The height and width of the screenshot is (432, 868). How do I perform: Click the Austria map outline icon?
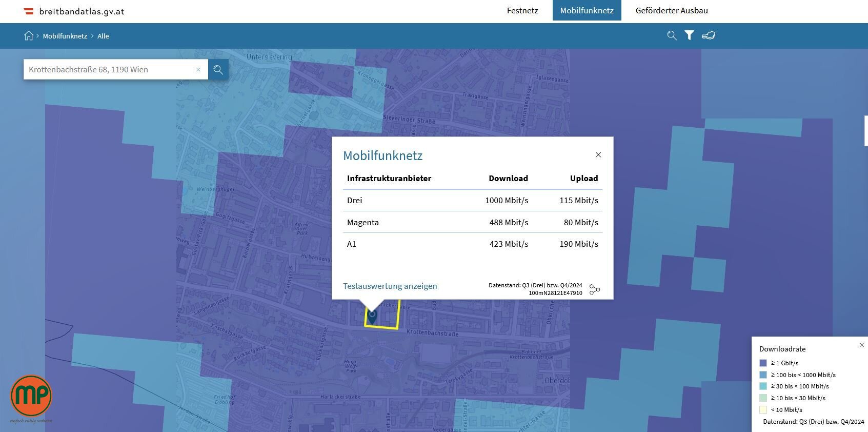[x=709, y=35]
